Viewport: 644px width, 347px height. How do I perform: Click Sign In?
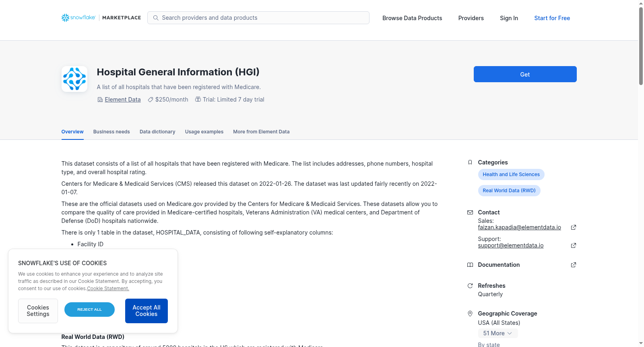coord(509,18)
